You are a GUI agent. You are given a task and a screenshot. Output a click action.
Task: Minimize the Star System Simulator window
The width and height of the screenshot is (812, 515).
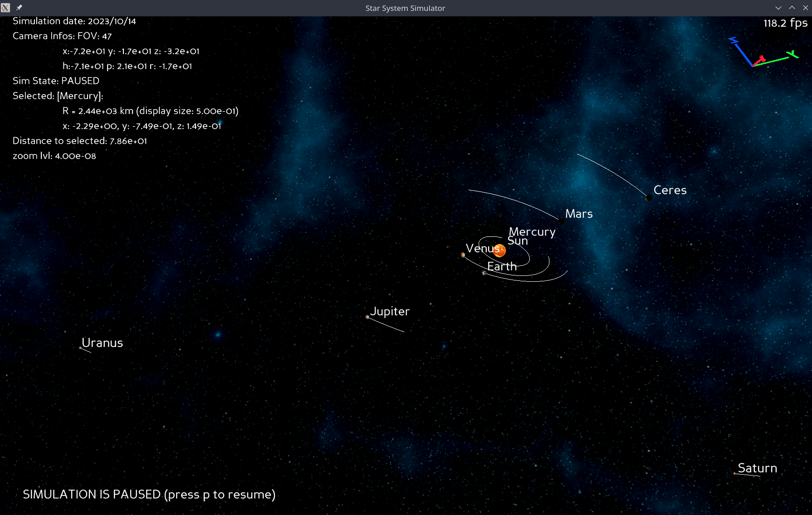(x=778, y=8)
